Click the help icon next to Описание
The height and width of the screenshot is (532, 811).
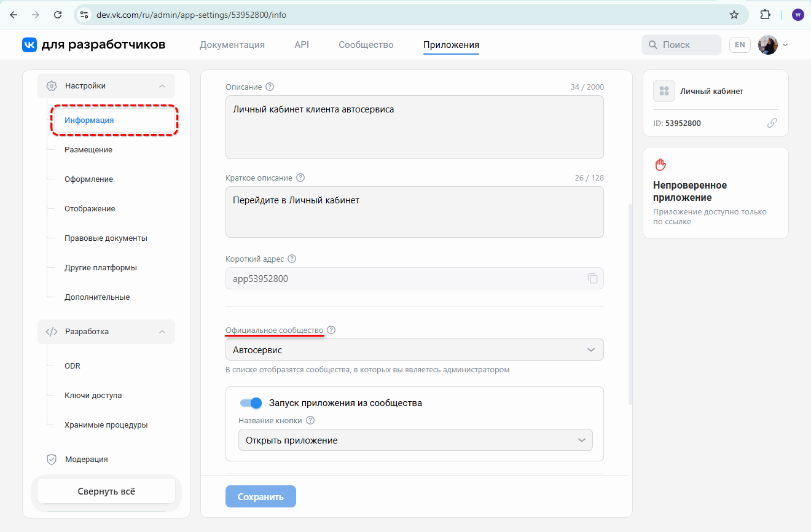click(x=269, y=87)
